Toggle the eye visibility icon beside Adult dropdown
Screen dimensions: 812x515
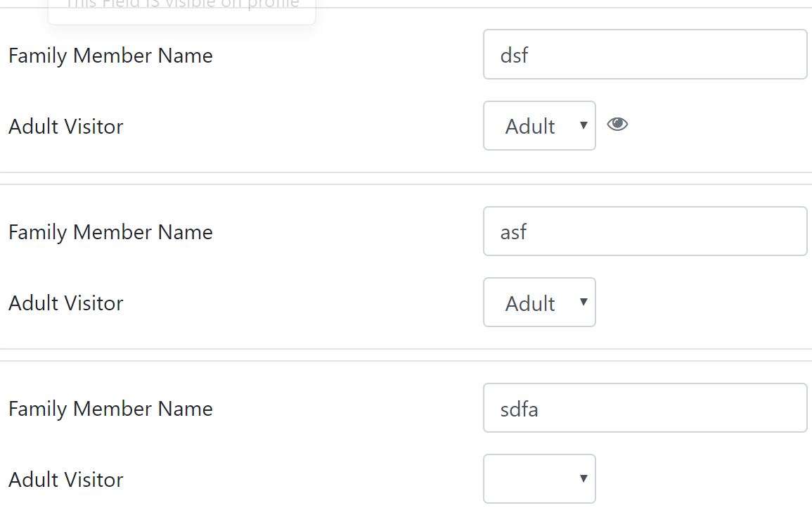pos(617,125)
